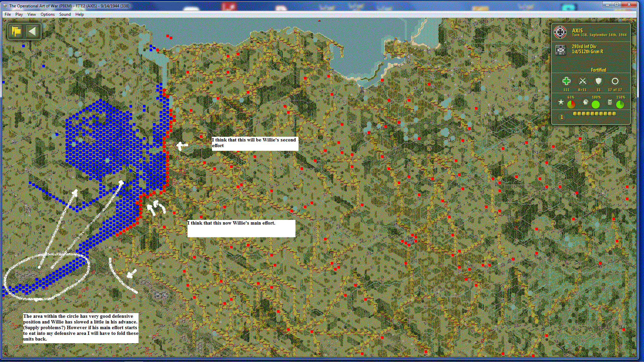Open the Options menu
The width and height of the screenshot is (644, 362).
click(47, 14)
